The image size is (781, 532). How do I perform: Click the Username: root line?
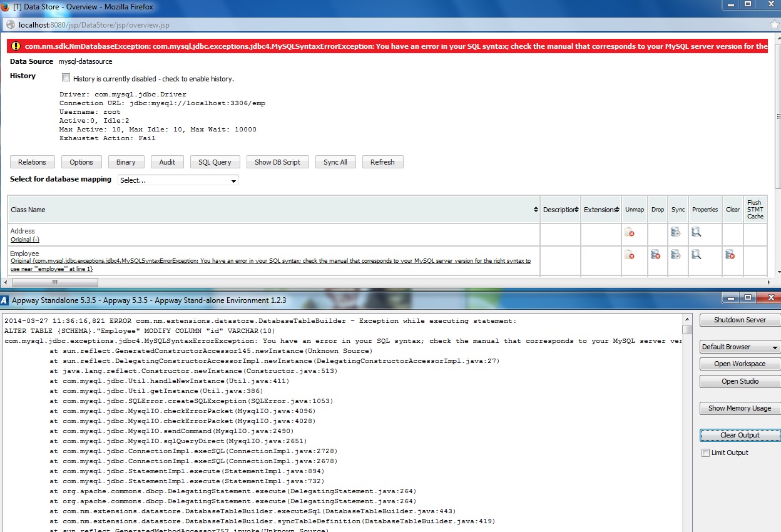[90, 112]
